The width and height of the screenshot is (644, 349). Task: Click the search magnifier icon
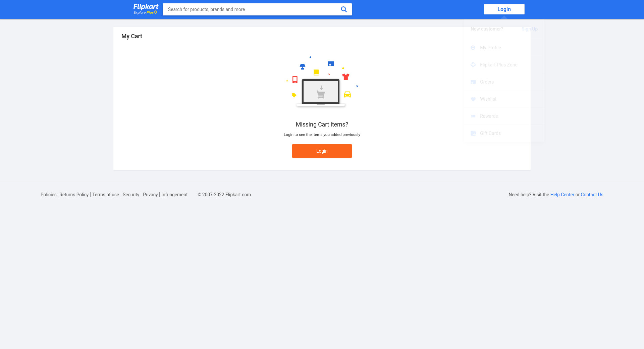[x=344, y=9]
